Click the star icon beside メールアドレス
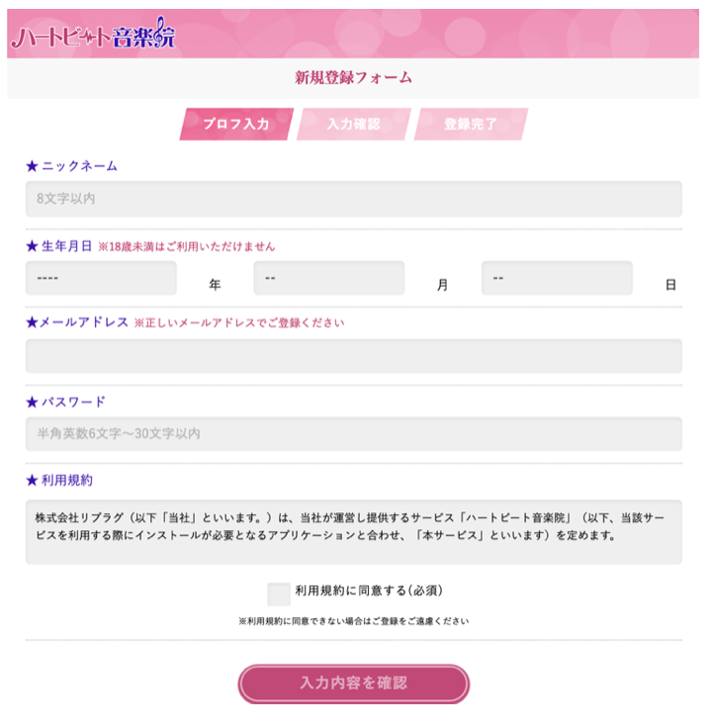Viewport: 714px width, 728px height. [x=32, y=322]
